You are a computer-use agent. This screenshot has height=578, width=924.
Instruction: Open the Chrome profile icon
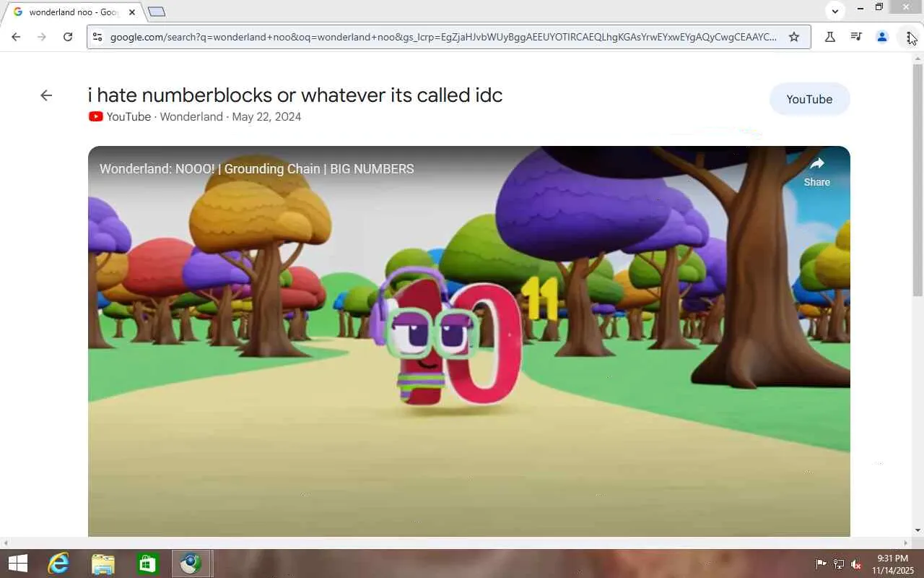[x=882, y=37]
